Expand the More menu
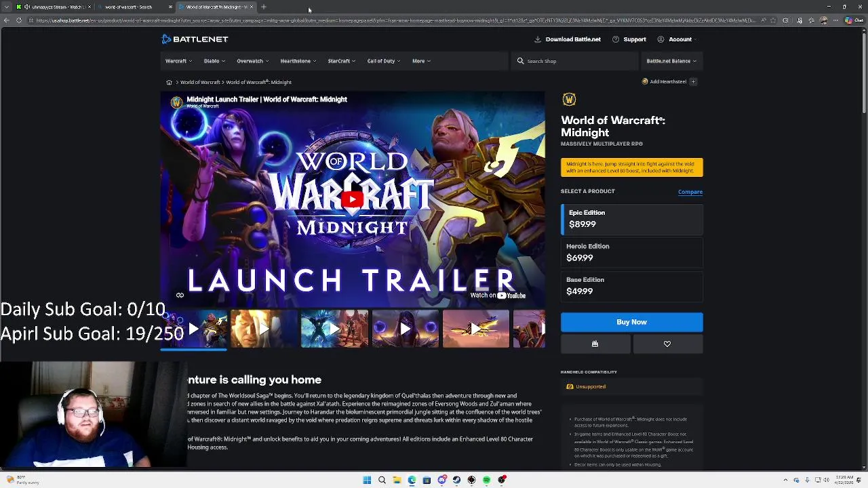 421,61
